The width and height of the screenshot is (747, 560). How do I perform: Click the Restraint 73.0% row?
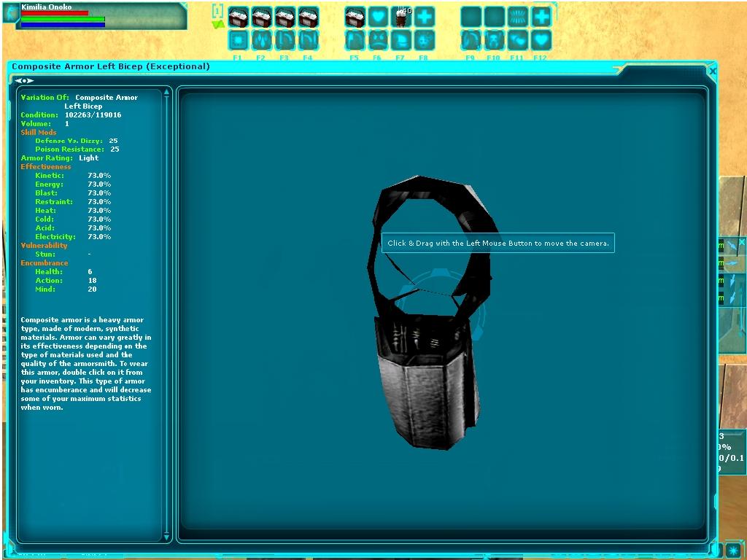point(73,201)
